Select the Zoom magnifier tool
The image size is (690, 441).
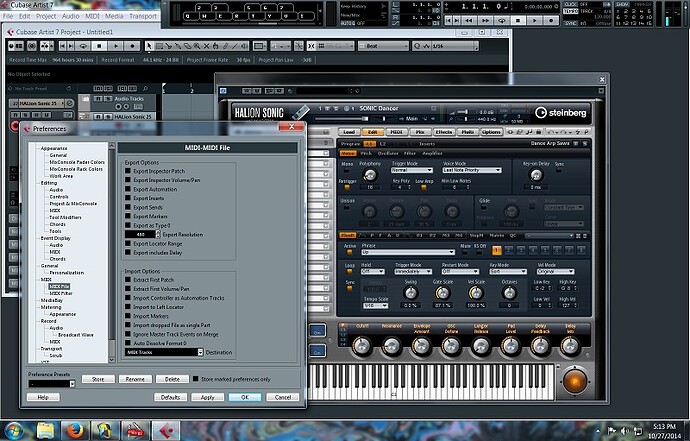[197, 46]
